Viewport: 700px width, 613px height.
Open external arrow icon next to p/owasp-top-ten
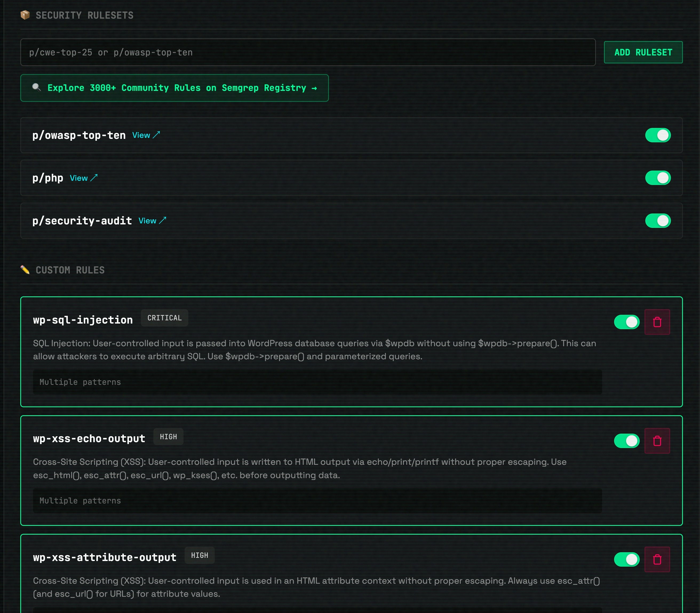click(x=156, y=135)
